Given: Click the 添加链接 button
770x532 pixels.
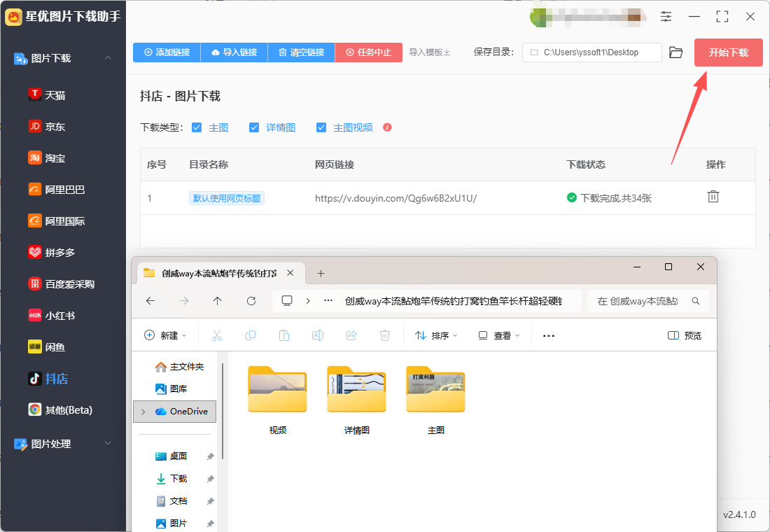Looking at the screenshot, I should [x=167, y=52].
